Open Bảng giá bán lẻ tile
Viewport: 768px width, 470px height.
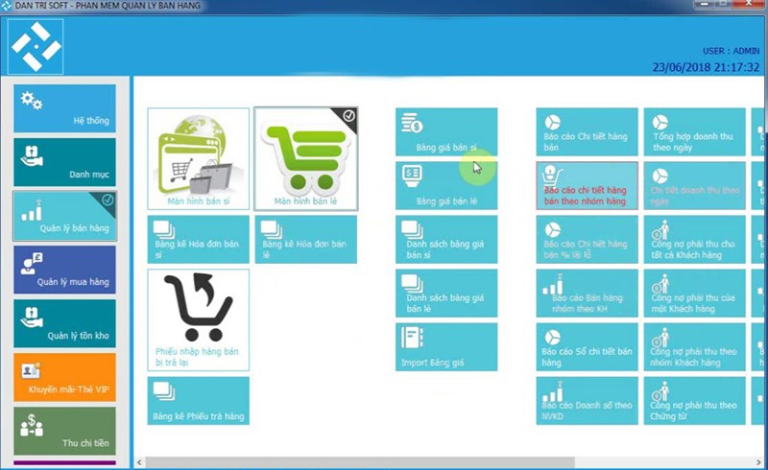(x=446, y=186)
